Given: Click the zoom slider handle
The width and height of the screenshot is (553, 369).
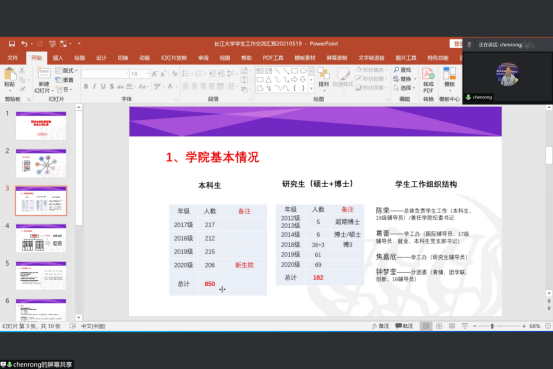Looking at the screenshot, I should pyautogui.click(x=492, y=326).
